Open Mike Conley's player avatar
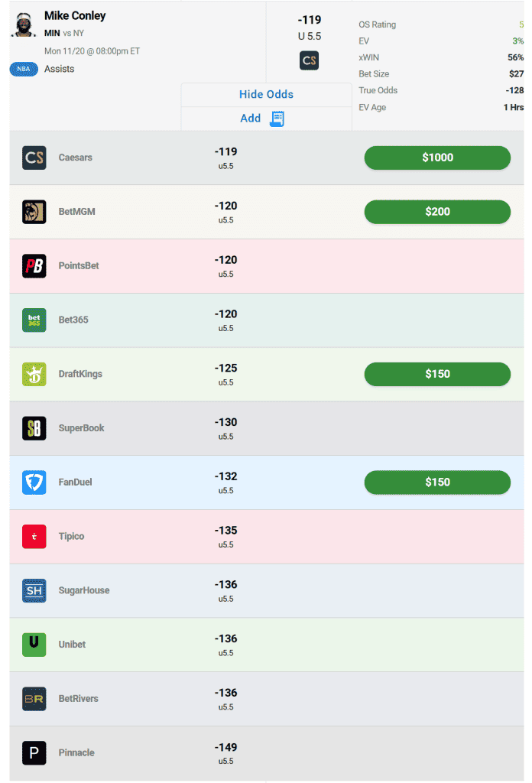 pyautogui.click(x=24, y=24)
